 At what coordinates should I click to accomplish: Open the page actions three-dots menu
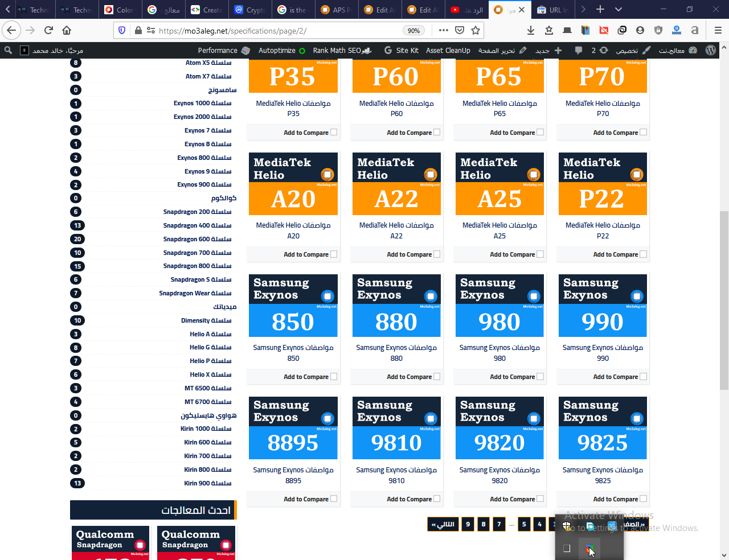tap(444, 30)
